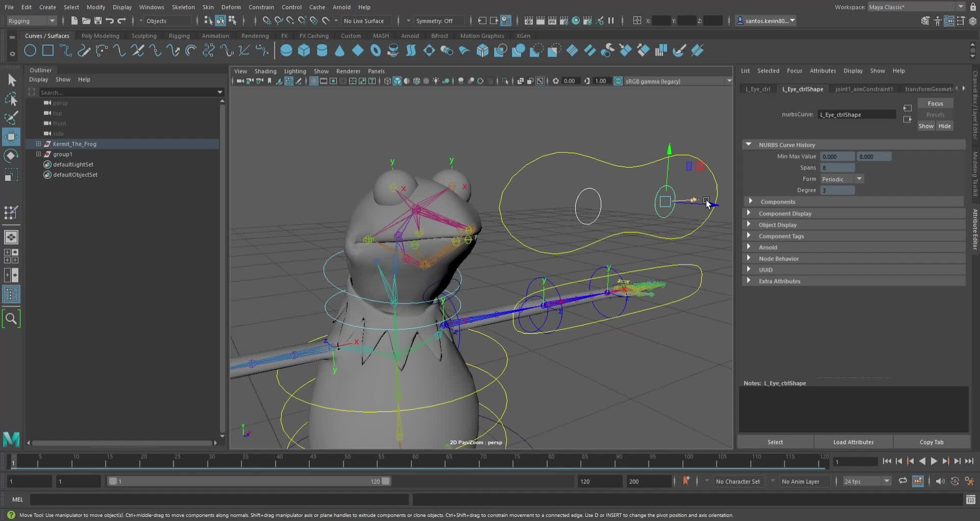Create a NURBS torus from the shelf

pyautogui.click(x=376, y=50)
